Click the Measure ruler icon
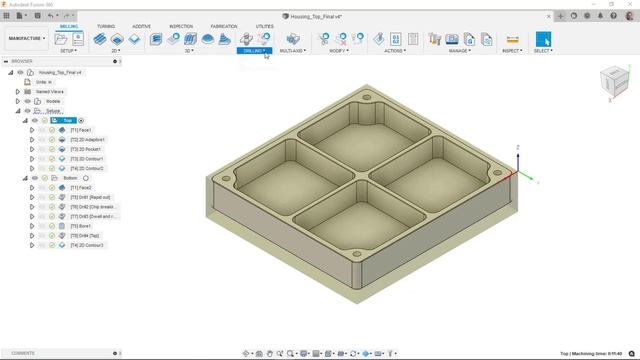Image resolution: width=640 pixels, height=360 pixels. tap(512, 39)
